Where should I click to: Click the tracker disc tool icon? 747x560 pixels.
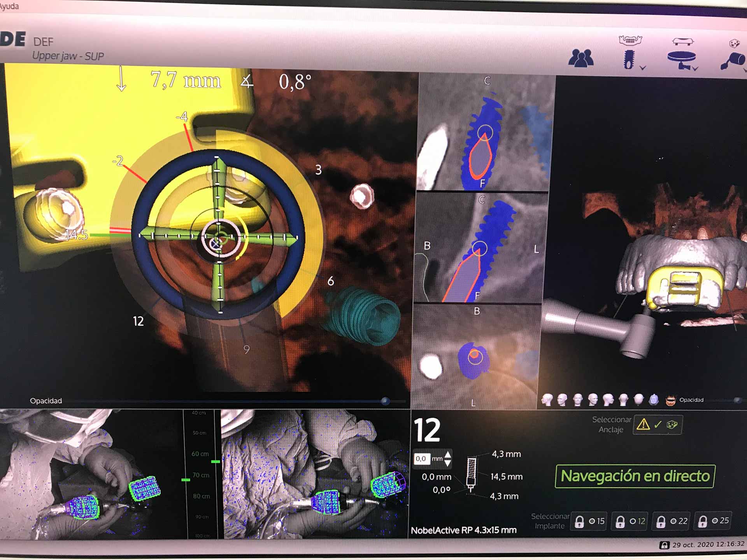click(x=681, y=58)
